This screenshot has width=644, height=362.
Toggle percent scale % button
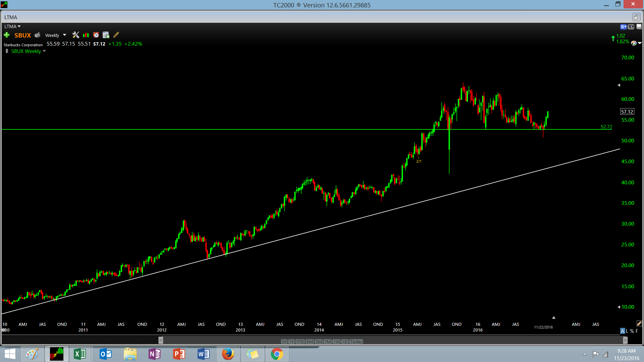632,331
